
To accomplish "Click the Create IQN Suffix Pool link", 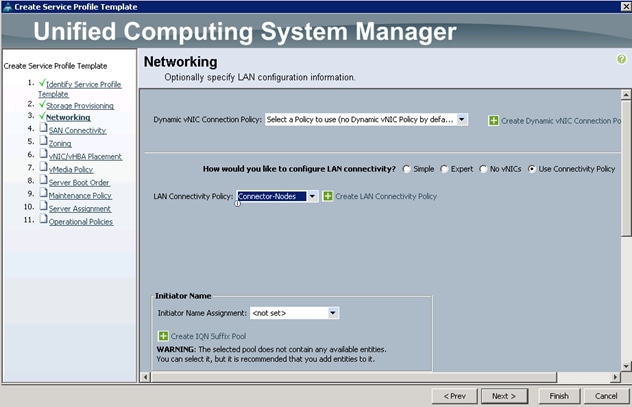I will (x=208, y=336).
